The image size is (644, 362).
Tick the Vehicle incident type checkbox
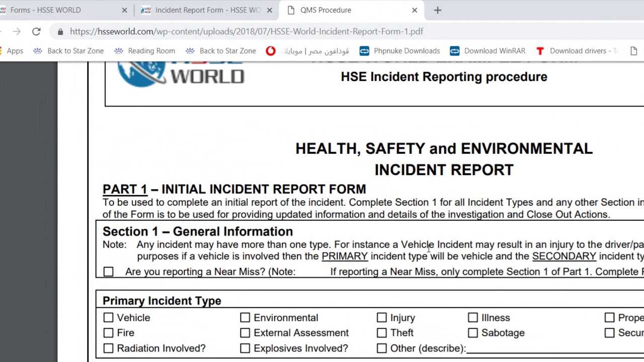(108, 318)
